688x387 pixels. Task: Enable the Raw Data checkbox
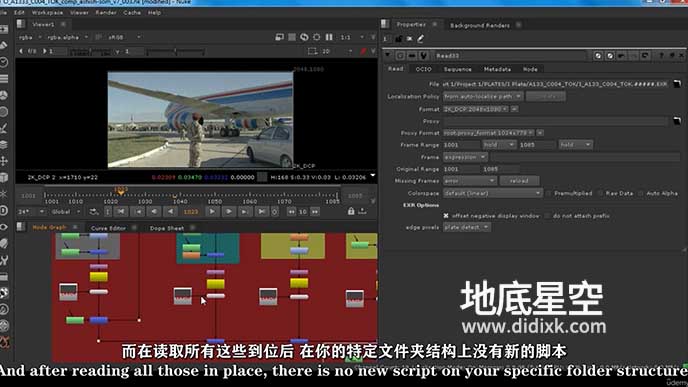point(600,193)
